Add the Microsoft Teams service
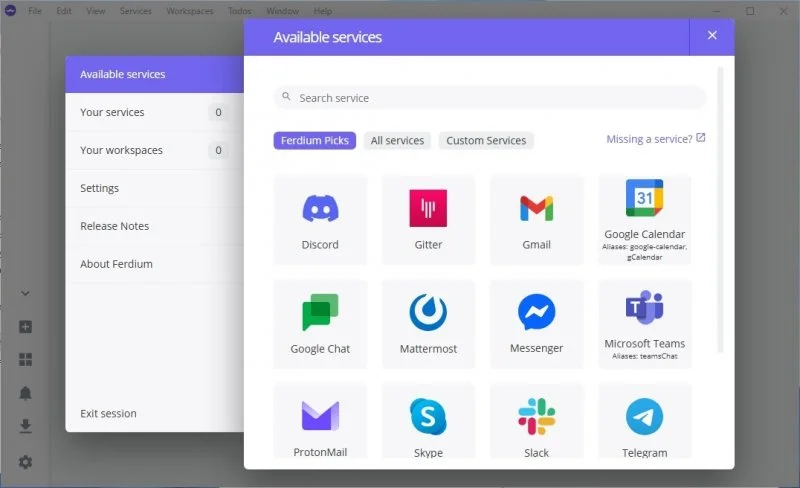 644,324
